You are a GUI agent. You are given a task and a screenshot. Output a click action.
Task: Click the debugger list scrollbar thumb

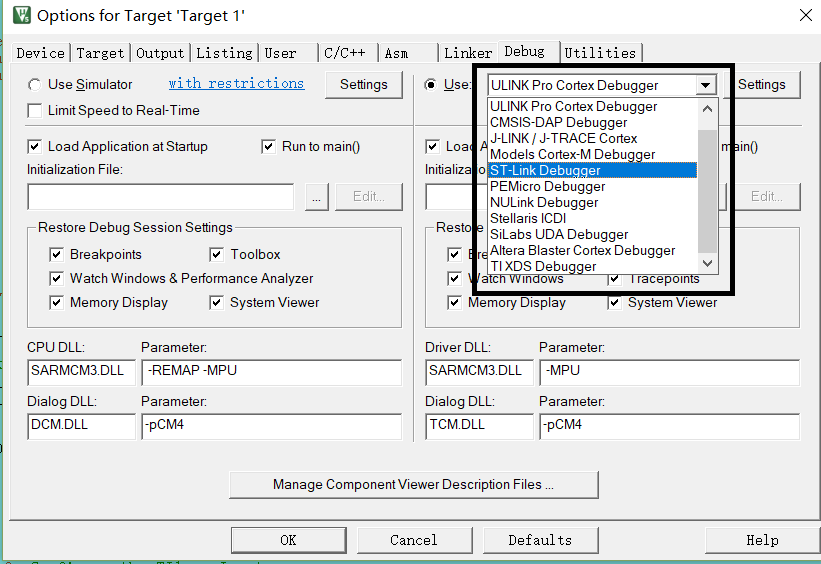click(707, 191)
